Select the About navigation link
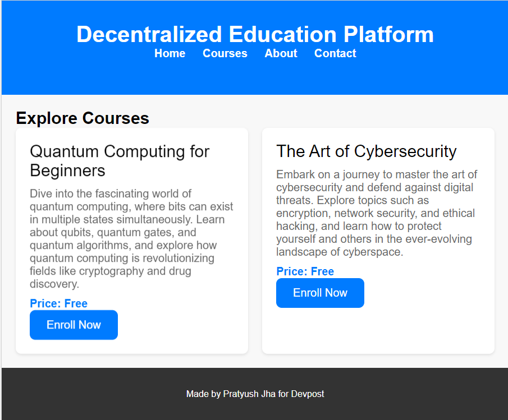The image size is (508, 420). [x=281, y=53]
